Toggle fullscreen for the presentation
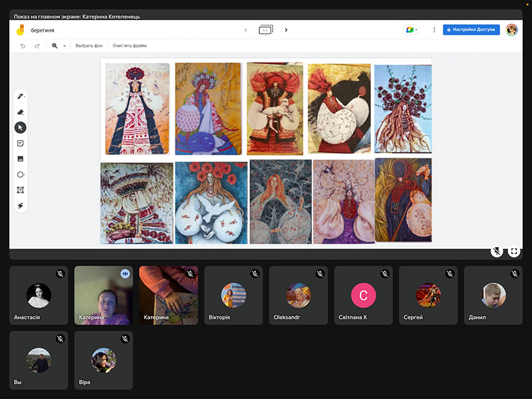 pyautogui.click(x=514, y=251)
